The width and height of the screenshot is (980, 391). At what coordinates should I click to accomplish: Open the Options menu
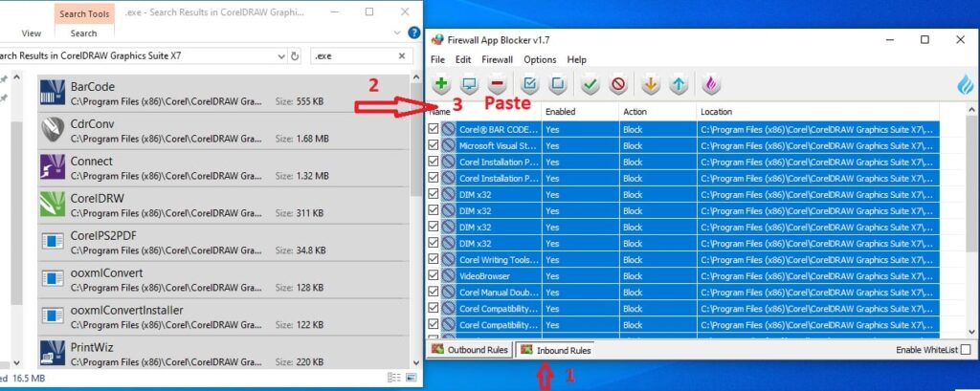pyautogui.click(x=540, y=59)
